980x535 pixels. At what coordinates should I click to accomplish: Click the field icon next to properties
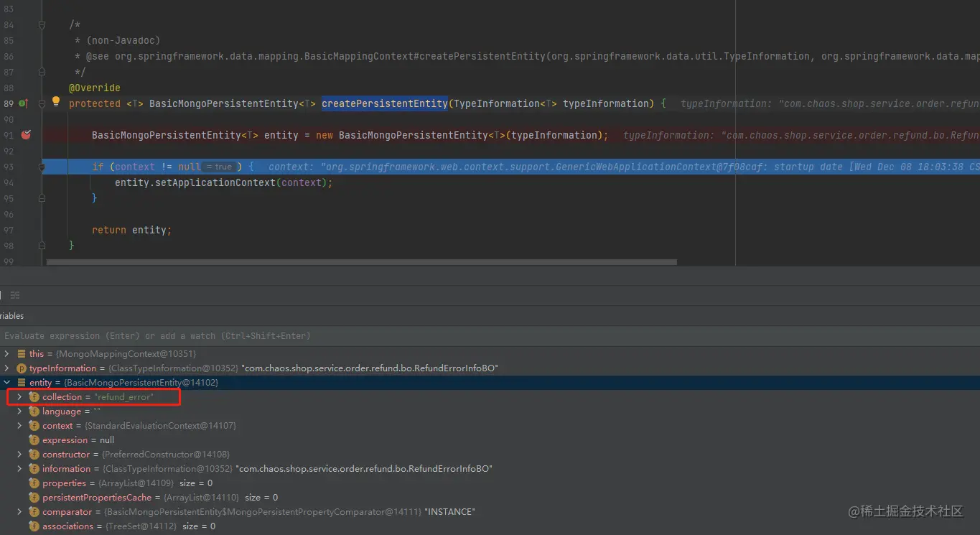point(34,483)
